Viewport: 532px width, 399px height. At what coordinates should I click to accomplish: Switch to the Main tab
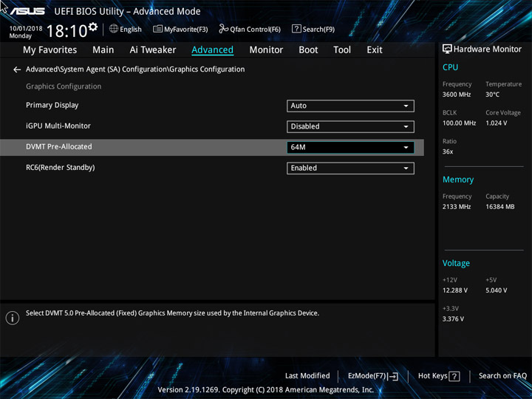(x=103, y=50)
